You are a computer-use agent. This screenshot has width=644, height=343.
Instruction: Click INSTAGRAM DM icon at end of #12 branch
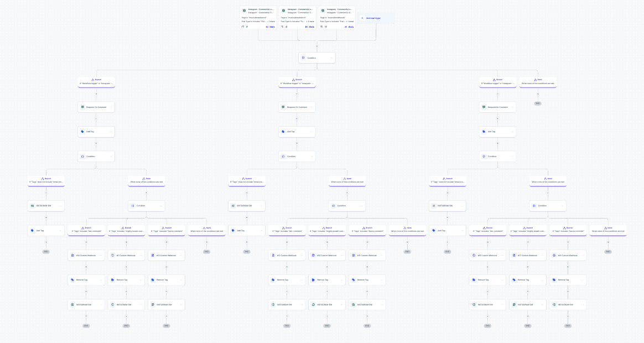[x=153, y=304]
